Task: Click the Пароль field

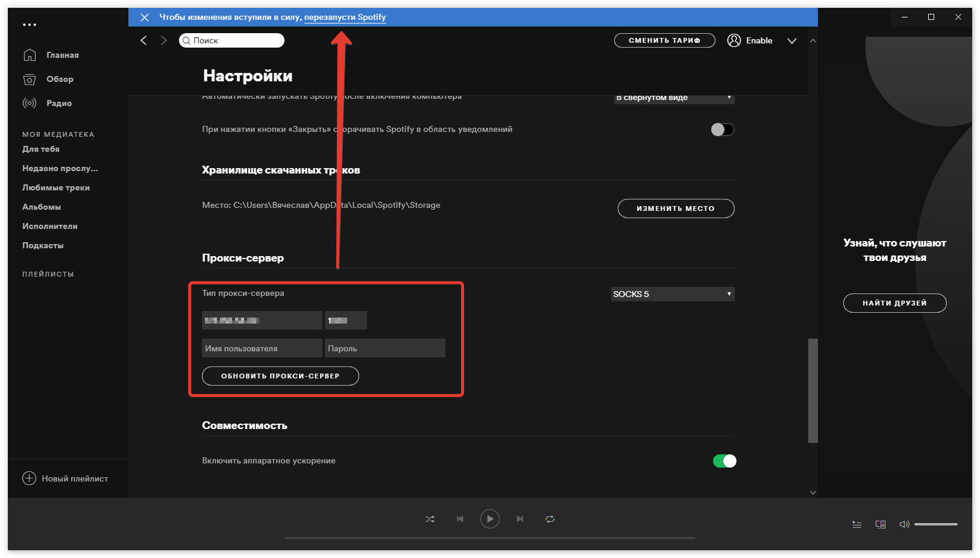Action: tap(385, 348)
